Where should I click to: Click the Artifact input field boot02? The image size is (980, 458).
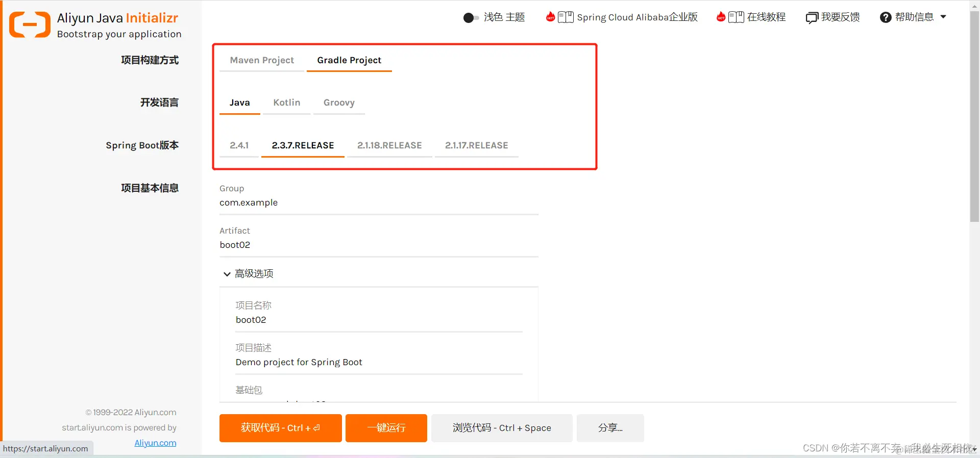point(379,245)
